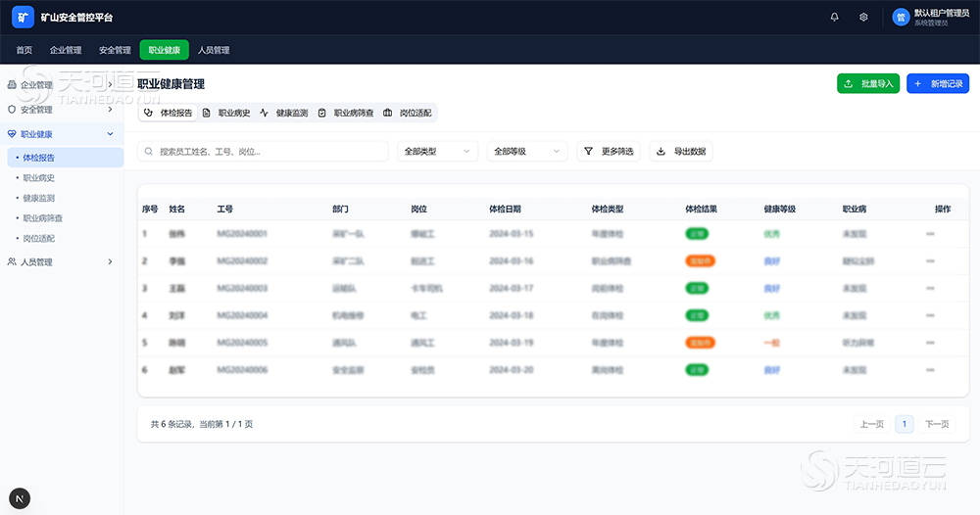
Task: Open 企业管理 in top navigation
Action: (x=66, y=50)
